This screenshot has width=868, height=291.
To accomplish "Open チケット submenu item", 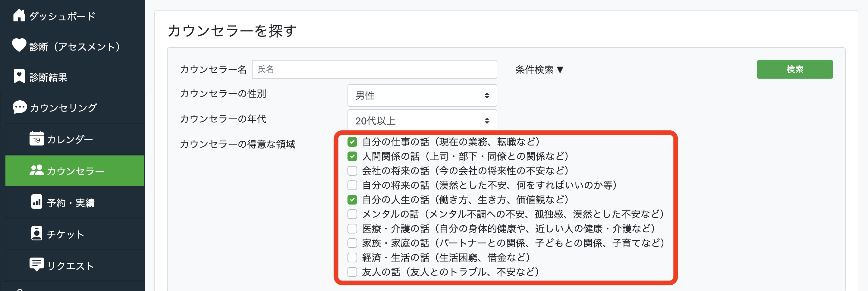I will [75, 234].
